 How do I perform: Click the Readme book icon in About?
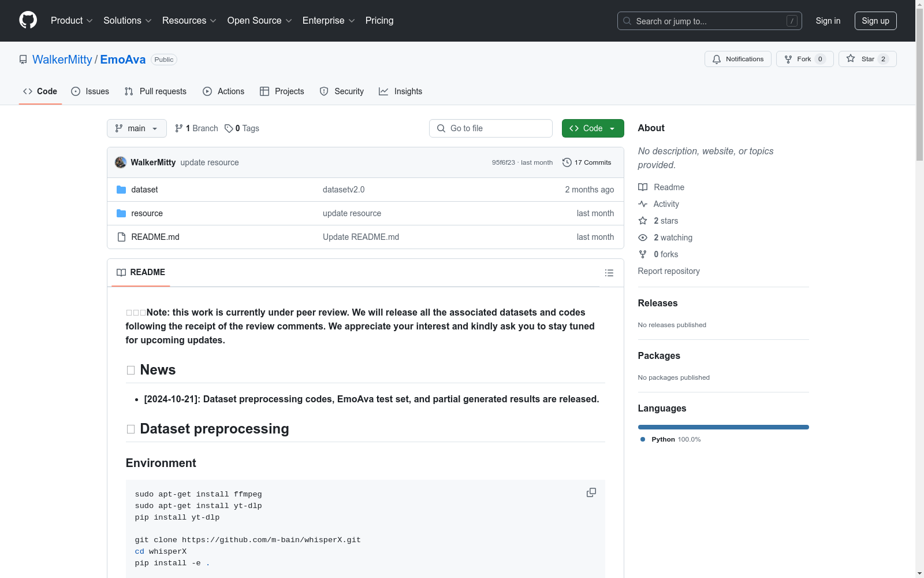click(643, 187)
